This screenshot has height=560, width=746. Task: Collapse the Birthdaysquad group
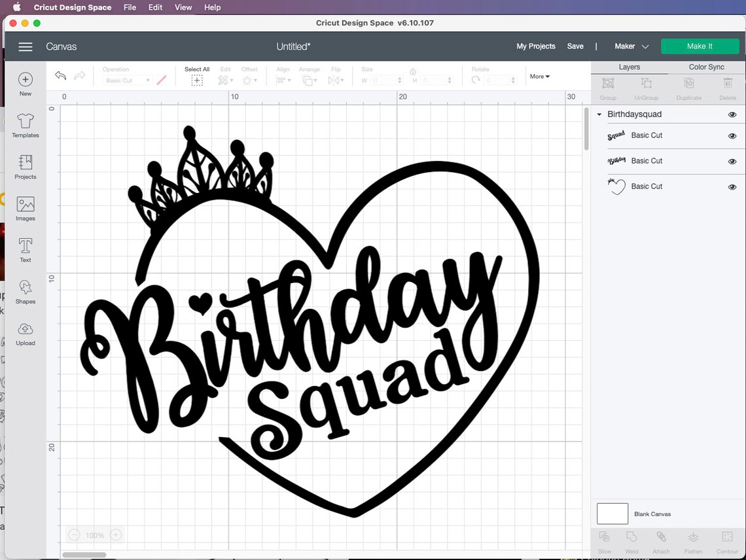(x=599, y=114)
